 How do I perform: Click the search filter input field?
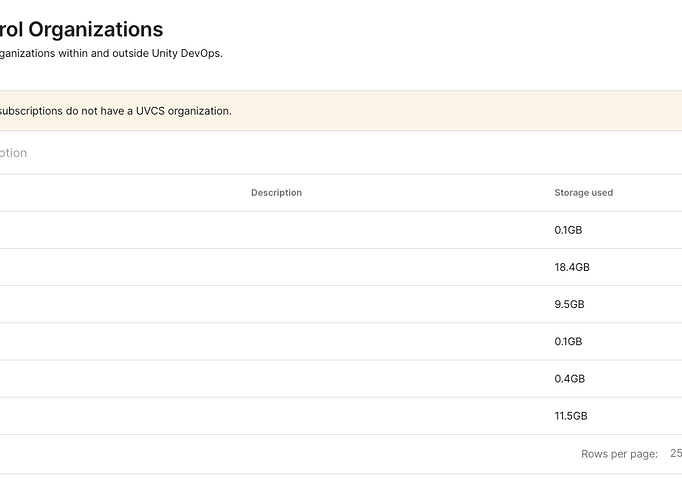tap(300, 153)
